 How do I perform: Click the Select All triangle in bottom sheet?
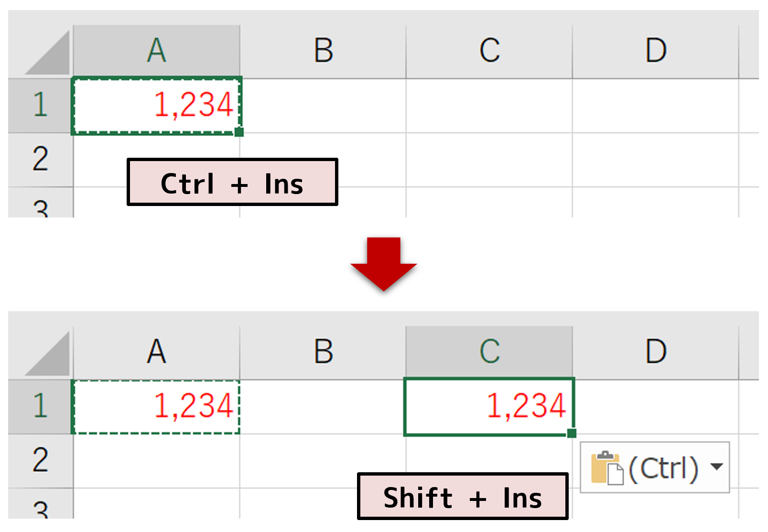[47, 354]
